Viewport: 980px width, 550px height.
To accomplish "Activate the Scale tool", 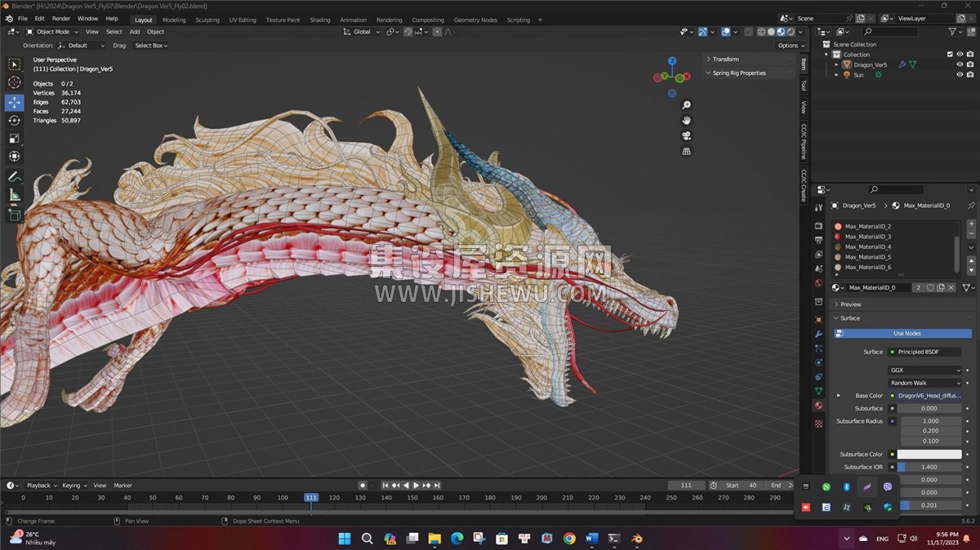I will tap(15, 139).
